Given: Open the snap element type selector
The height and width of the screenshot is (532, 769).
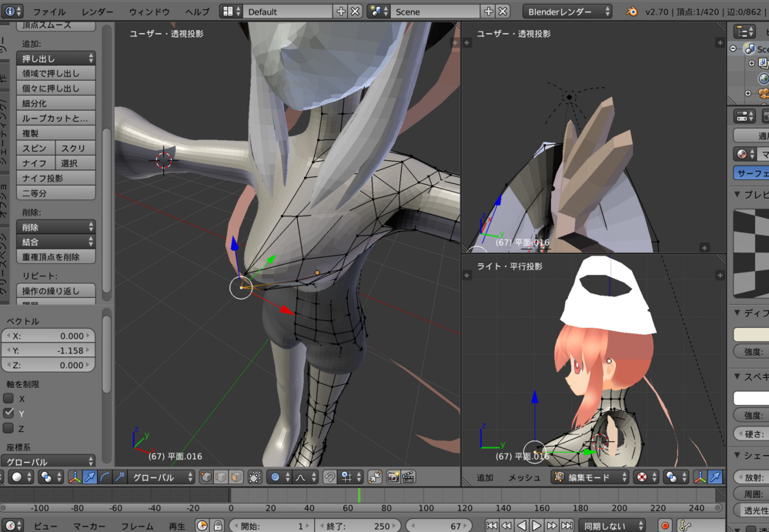Looking at the screenshot, I should [351, 477].
